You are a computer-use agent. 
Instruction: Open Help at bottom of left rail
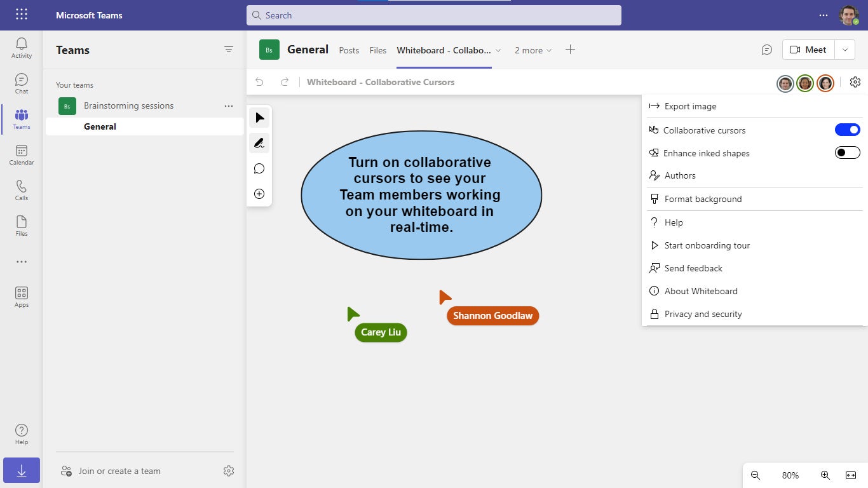[x=22, y=435]
